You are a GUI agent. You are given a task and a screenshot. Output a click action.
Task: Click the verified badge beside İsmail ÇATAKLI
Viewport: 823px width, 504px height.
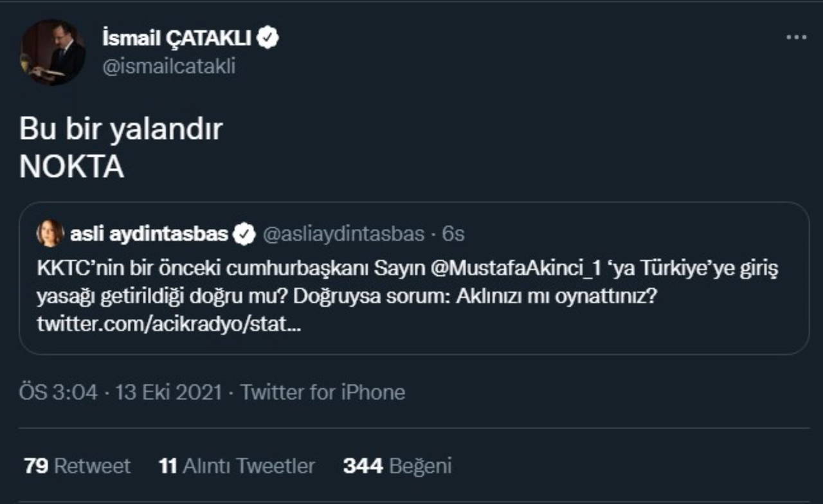click(x=268, y=39)
